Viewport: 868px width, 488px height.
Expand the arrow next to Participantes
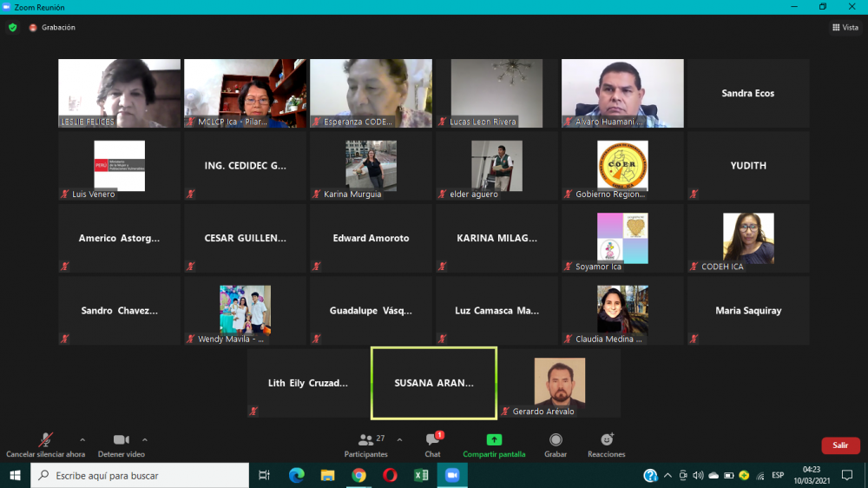coord(399,439)
